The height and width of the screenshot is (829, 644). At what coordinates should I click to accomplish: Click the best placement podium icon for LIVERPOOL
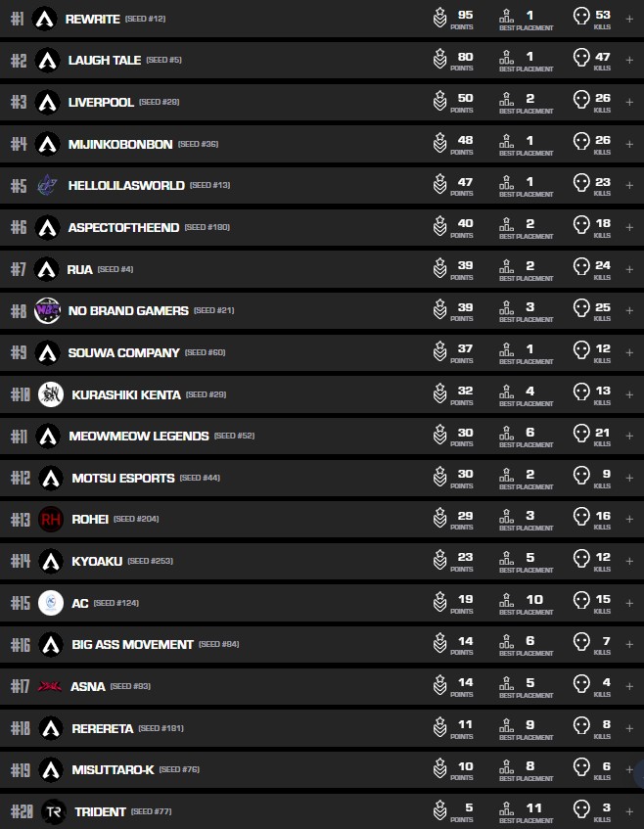[x=507, y=101]
